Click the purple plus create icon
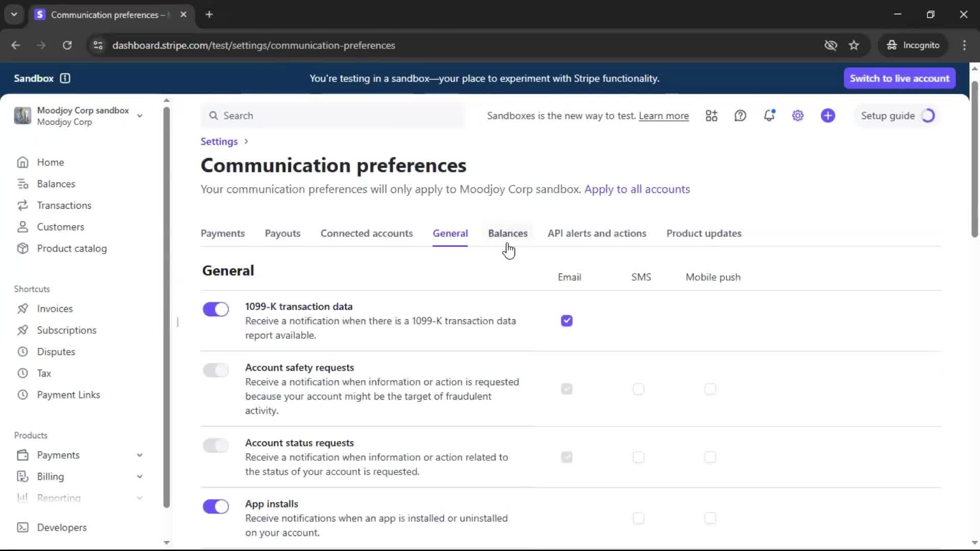This screenshot has width=980, height=551. coord(828,116)
